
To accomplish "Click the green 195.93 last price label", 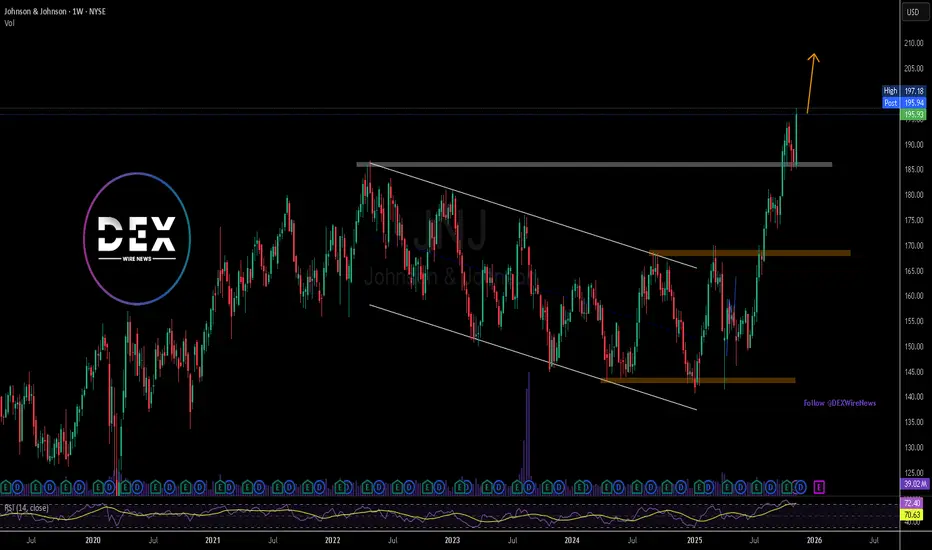I will (914, 114).
